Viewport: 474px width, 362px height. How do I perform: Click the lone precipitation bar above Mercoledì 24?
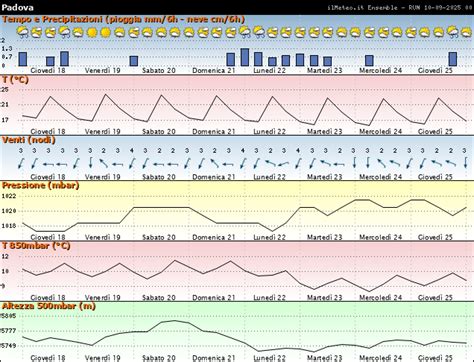(x=369, y=61)
